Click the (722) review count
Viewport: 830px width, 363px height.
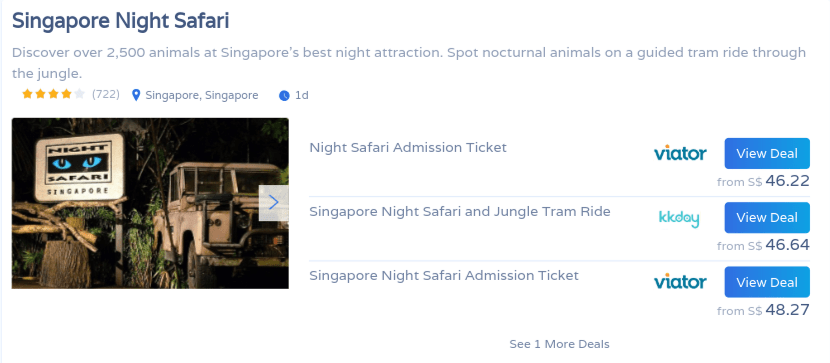pos(106,95)
